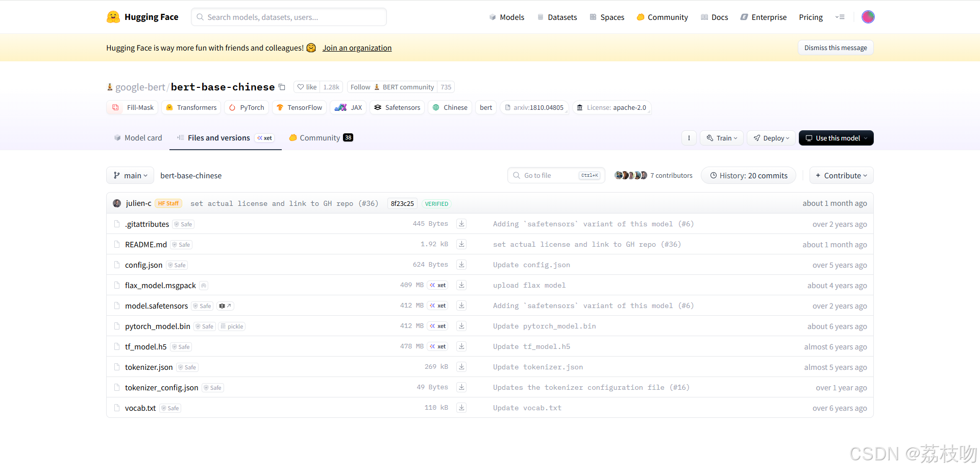This screenshot has height=470, width=980.
Task: Download tf_model.h5 file
Action: (461, 346)
